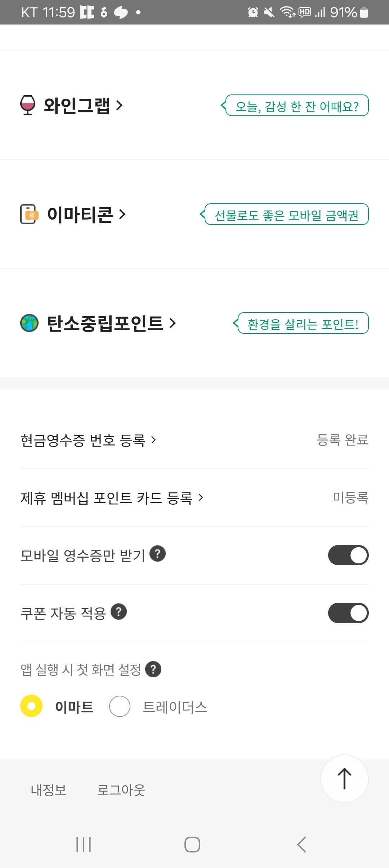
Task: Disable the 쿠폰 자동 적용 switch
Action: tap(348, 613)
